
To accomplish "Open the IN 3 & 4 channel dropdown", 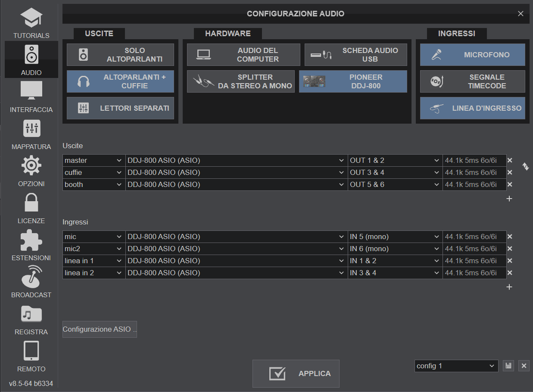I will point(395,273).
